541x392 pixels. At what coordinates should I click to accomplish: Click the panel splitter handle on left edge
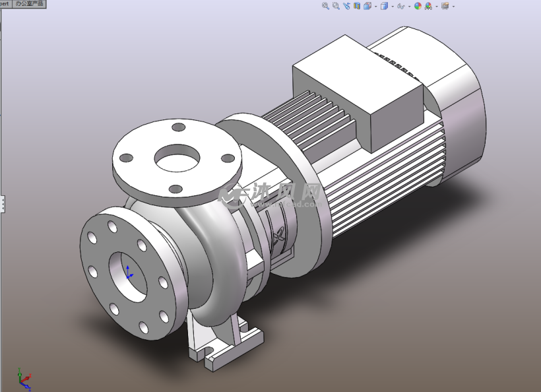pyautogui.click(x=3, y=204)
